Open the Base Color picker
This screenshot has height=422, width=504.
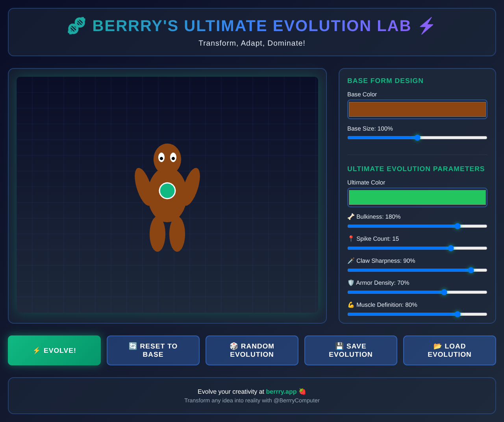click(417, 109)
